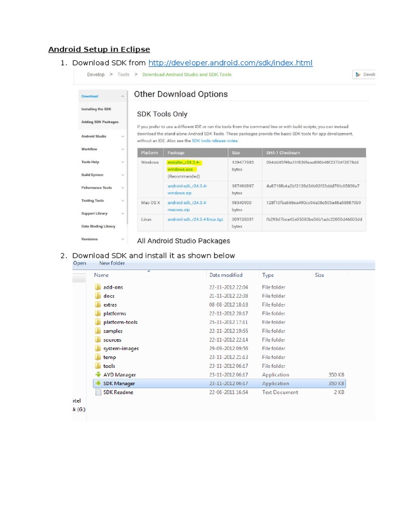Screen dimensions: 399x532
Task: Download android-sdk_r24.3.4-windows.zip
Action: 187,189
